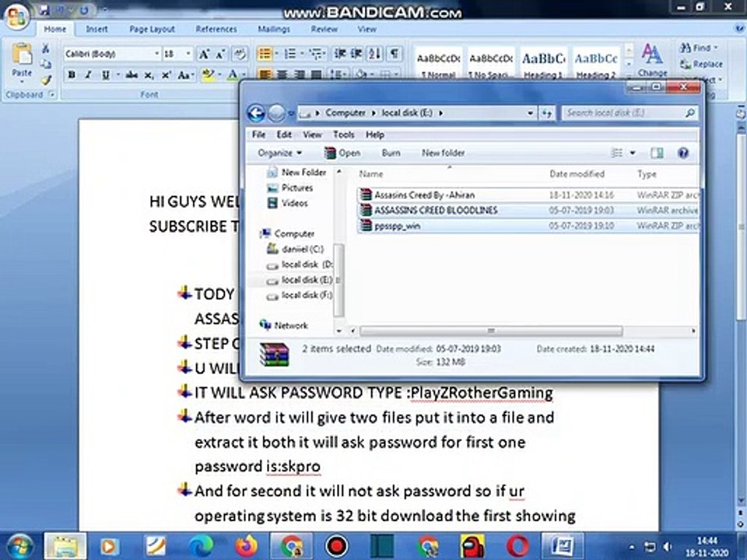Viewport: 747px width, 560px height.
Task: Click Open in Explorer toolbar
Action: click(342, 153)
